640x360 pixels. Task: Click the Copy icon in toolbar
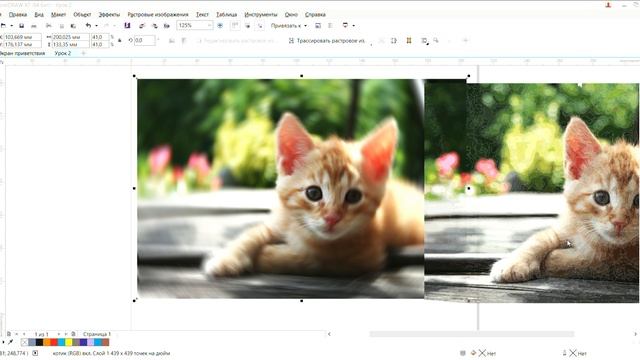click(x=62, y=26)
